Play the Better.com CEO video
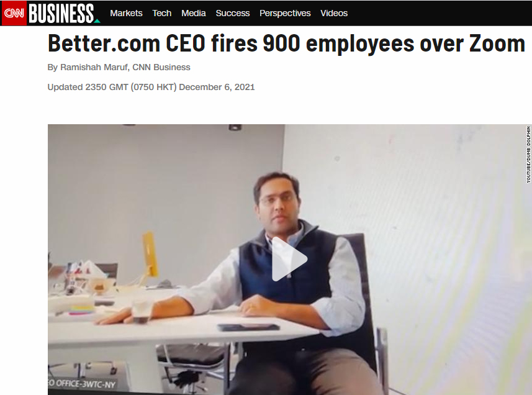The width and height of the screenshot is (532, 395). [x=289, y=259]
